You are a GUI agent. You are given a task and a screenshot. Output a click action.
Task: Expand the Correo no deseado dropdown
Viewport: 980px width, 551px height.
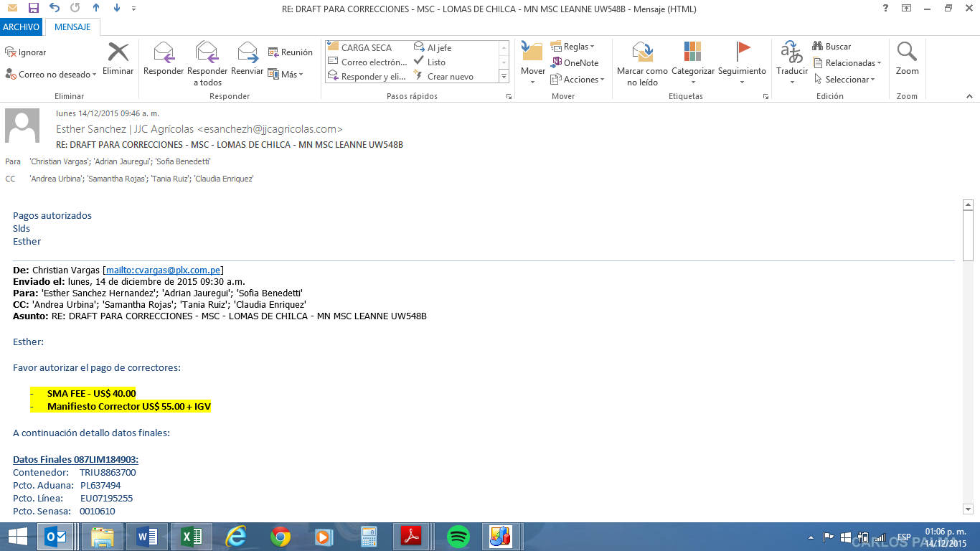click(50, 75)
